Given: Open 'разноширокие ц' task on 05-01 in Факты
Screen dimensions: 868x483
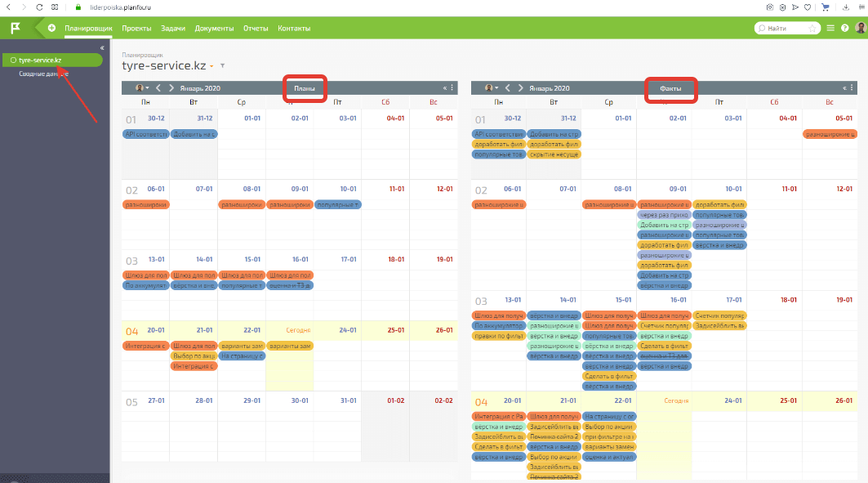Looking at the screenshot, I should pos(830,134).
